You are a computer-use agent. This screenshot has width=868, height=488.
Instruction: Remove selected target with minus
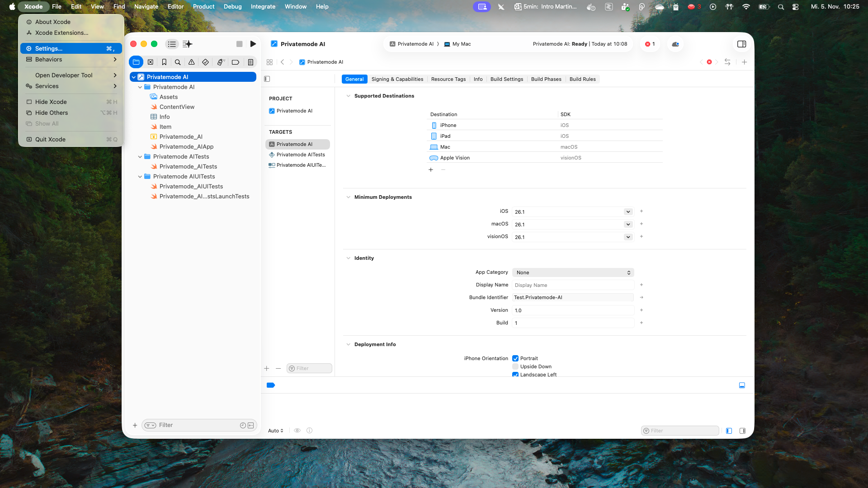pyautogui.click(x=278, y=368)
